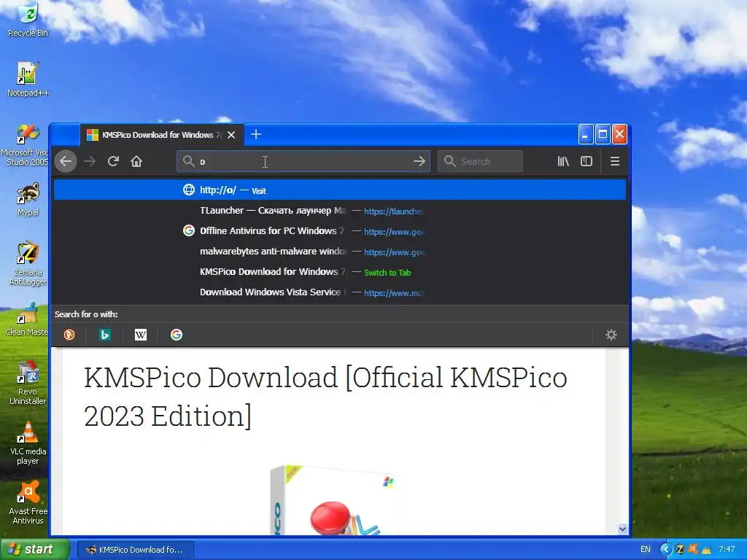Click the Zemana tray icon
This screenshot has width=747, height=560.
click(x=680, y=550)
